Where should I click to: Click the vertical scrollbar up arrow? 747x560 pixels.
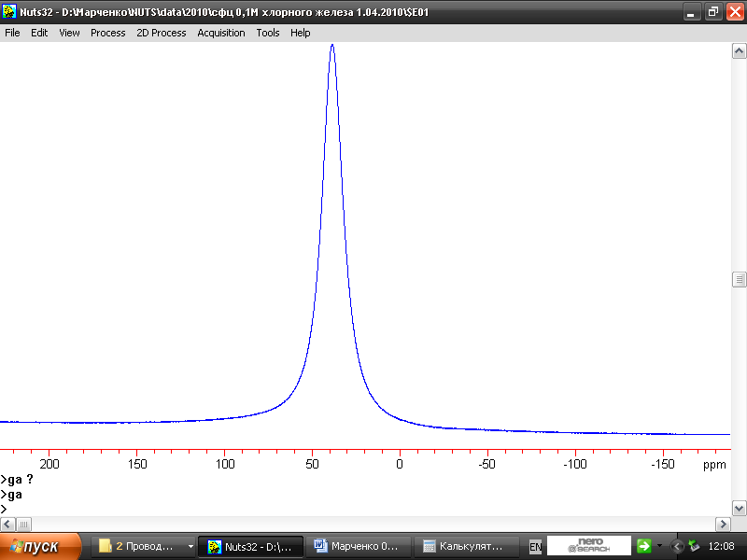739,51
